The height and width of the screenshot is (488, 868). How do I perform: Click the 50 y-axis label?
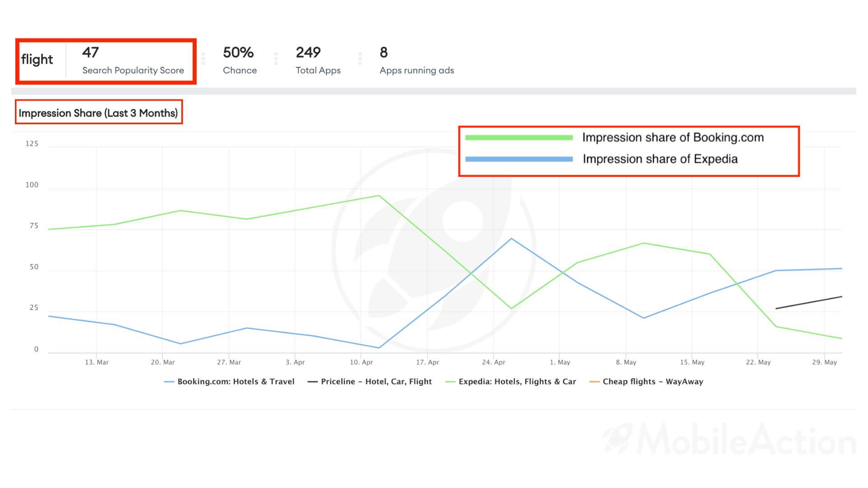pyautogui.click(x=34, y=267)
